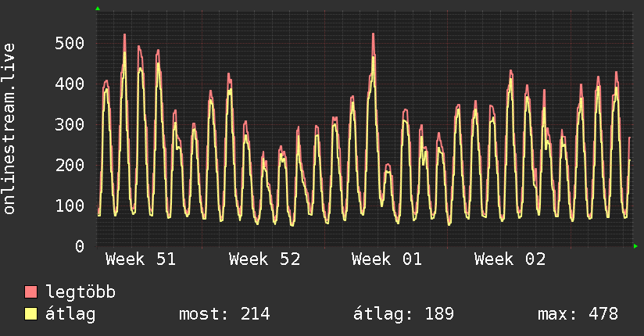
Task: Click the green arrow atop the y-axis
Action: 98,9
